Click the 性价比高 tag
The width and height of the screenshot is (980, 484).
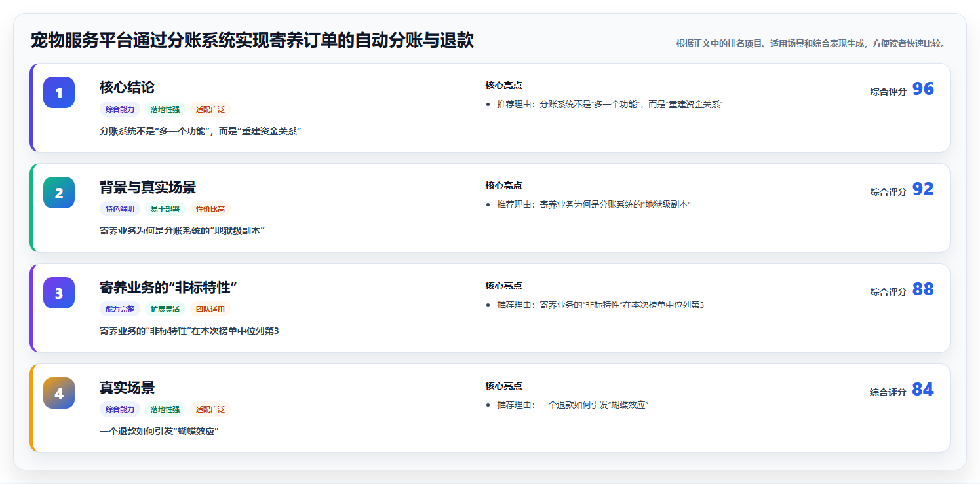(x=210, y=209)
